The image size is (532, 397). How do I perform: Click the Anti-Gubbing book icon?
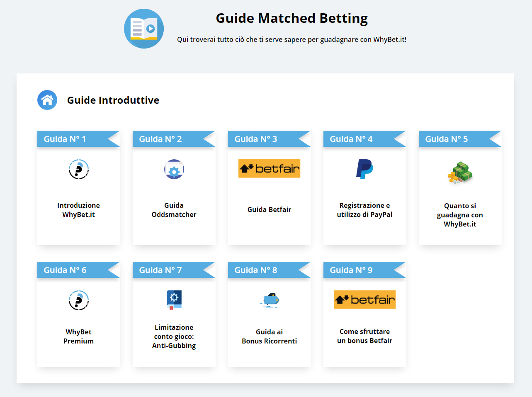(x=174, y=300)
